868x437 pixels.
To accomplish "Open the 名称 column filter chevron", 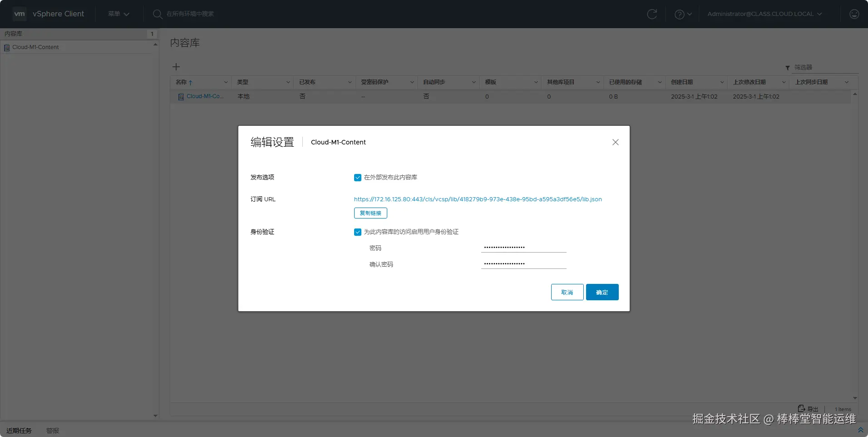I will coord(226,82).
